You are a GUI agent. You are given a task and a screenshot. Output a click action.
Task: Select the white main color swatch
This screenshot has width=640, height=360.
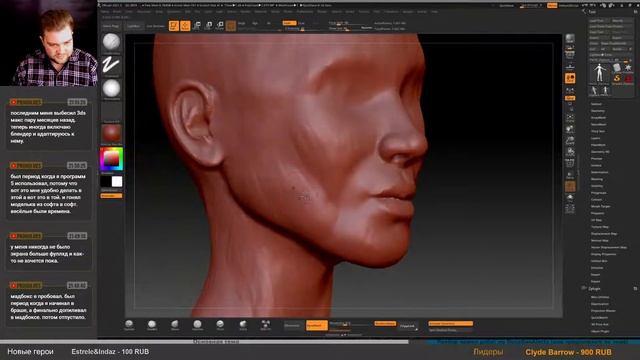117,181
